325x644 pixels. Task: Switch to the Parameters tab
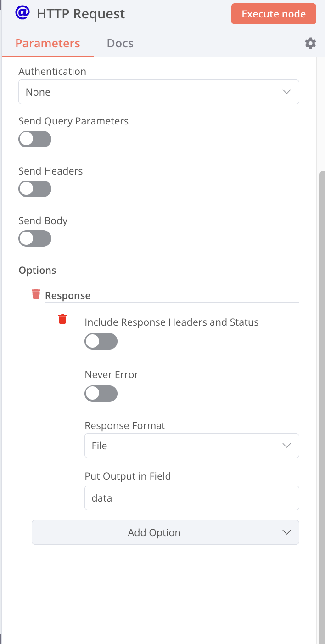click(x=48, y=44)
